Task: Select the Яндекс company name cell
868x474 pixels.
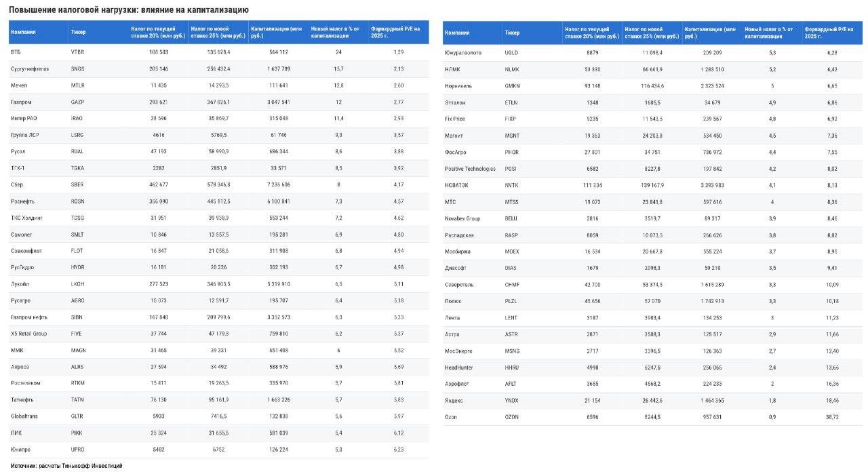Action: pos(454,401)
